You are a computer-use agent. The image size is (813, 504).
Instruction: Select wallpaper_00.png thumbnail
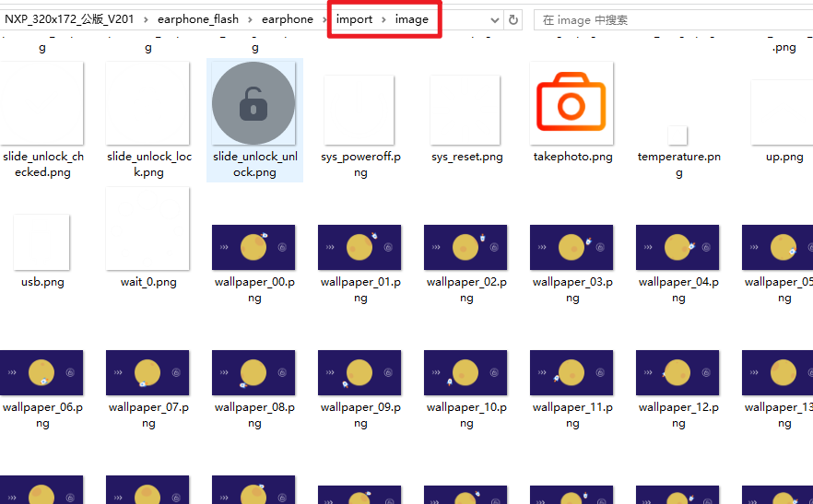[x=253, y=247]
